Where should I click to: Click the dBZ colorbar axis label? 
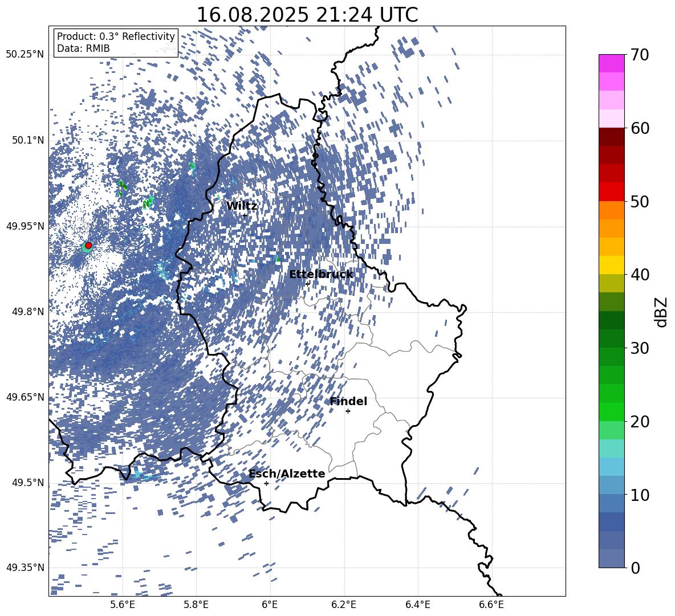coord(662,312)
